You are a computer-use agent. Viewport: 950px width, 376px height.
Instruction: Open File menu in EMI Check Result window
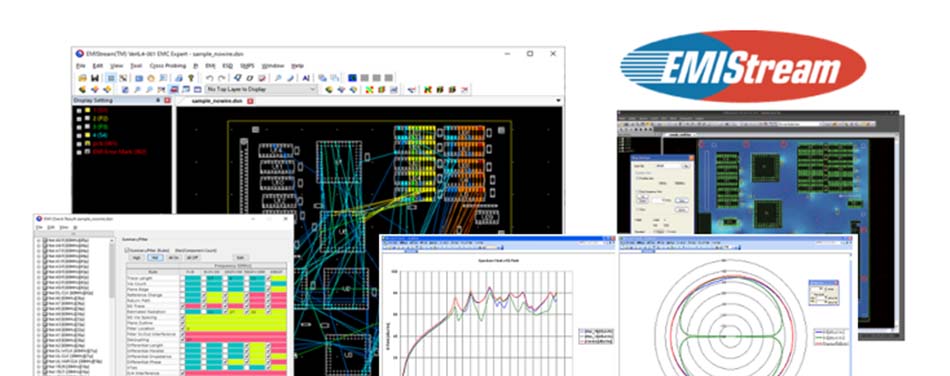click(x=39, y=228)
